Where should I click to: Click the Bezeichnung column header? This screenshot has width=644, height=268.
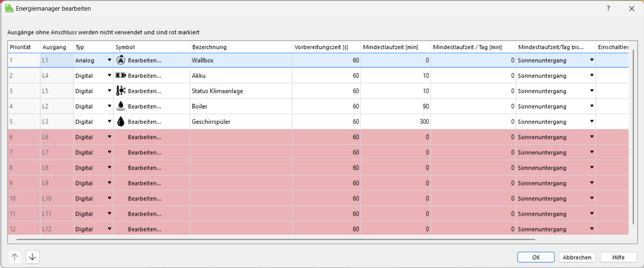[209, 47]
